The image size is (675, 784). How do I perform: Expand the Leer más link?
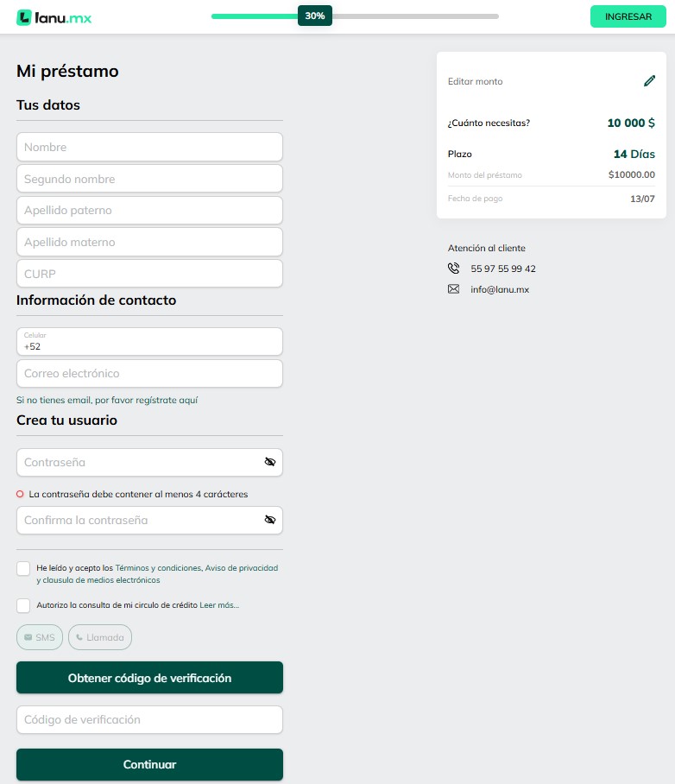click(x=219, y=605)
